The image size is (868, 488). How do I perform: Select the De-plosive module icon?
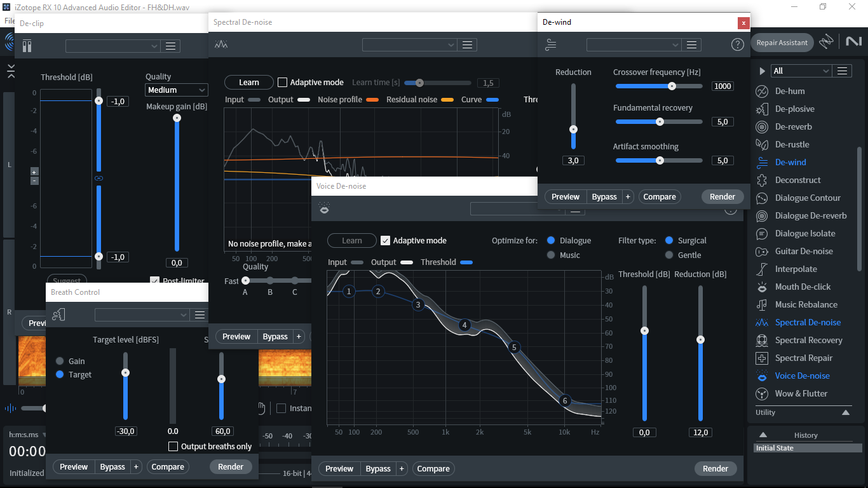click(762, 109)
